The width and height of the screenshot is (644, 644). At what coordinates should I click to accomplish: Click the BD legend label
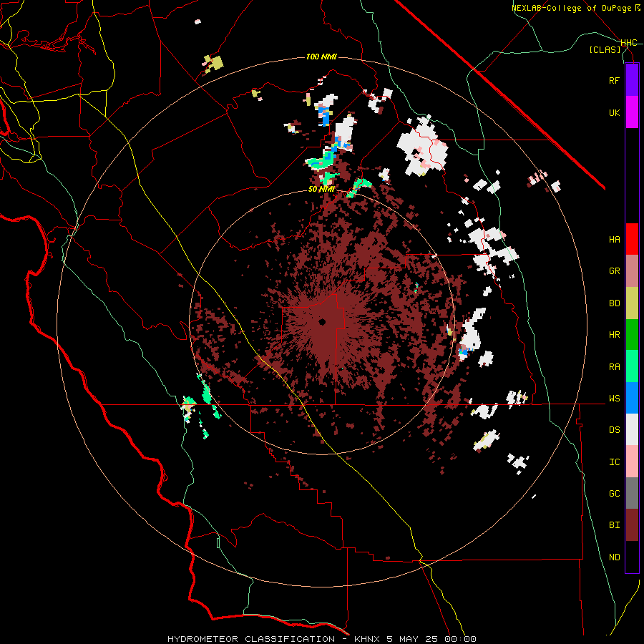tap(614, 303)
